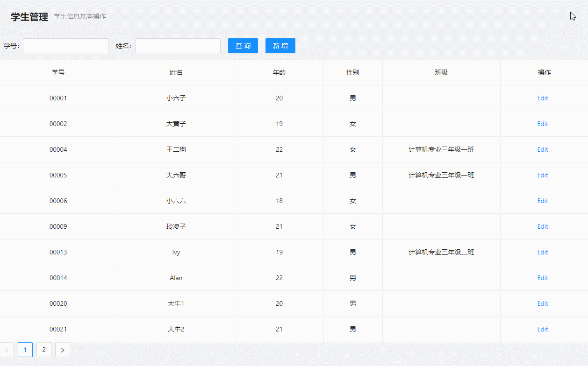Click the 新增 add student button
This screenshot has height=366, width=588.
click(x=280, y=46)
